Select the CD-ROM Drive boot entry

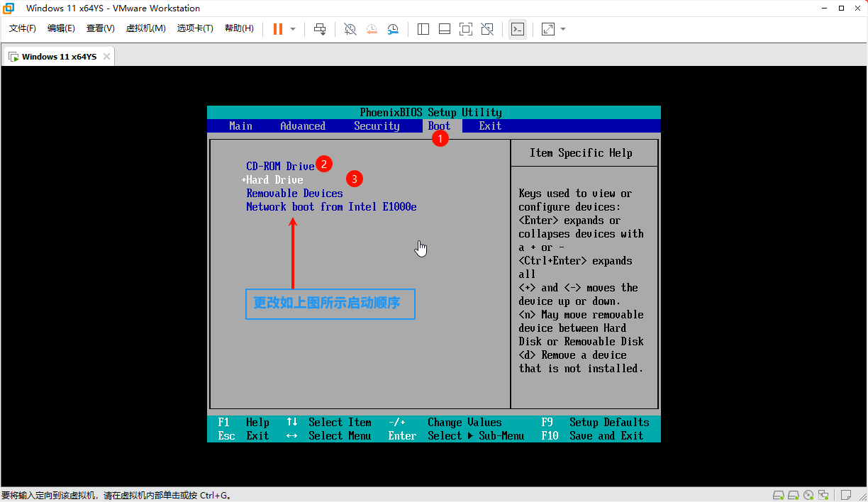coord(280,167)
